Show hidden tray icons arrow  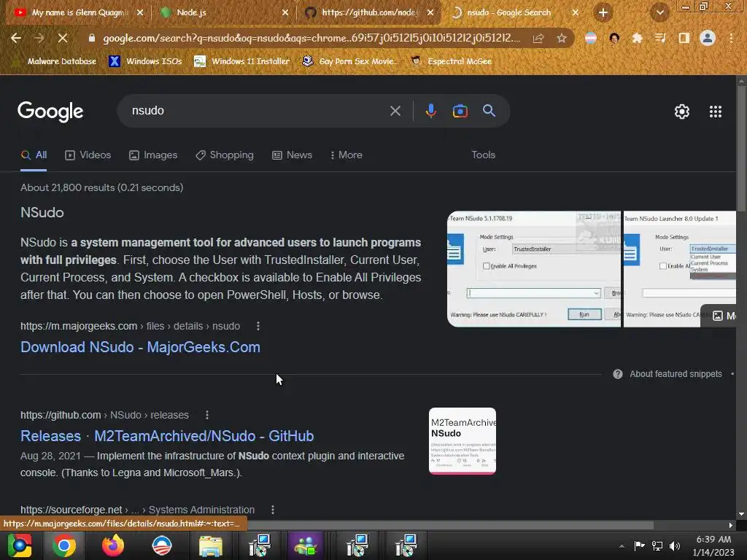[622, 546]
